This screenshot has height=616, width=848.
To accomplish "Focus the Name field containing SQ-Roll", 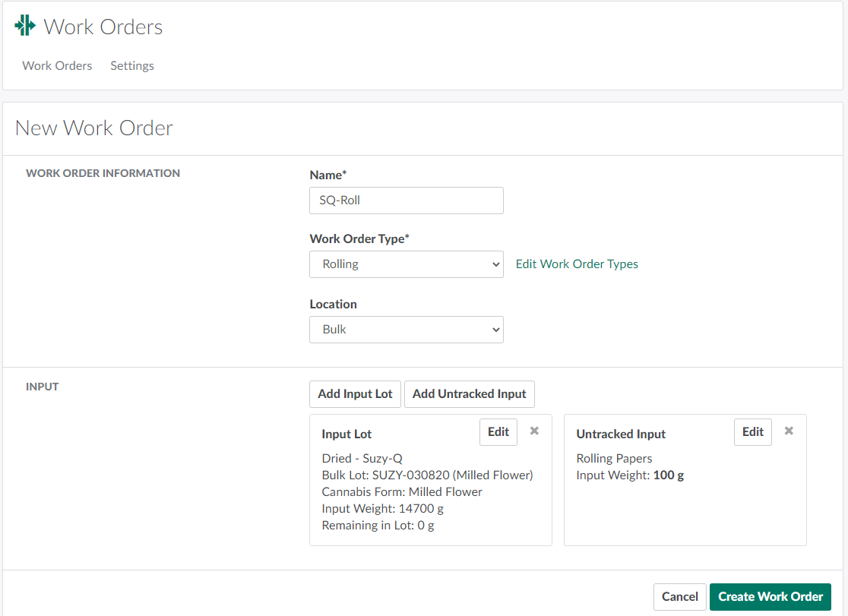I will 406,201.
